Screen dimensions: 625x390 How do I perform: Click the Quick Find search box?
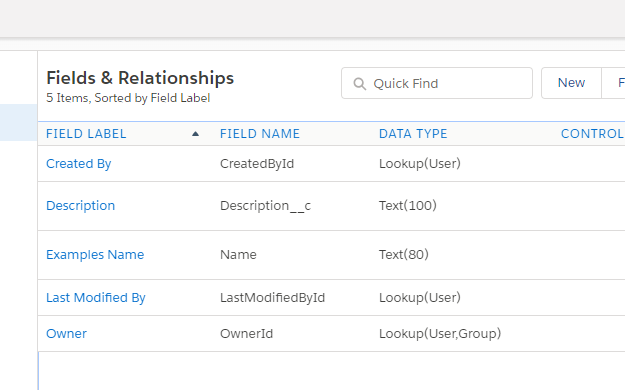point(437,83)
